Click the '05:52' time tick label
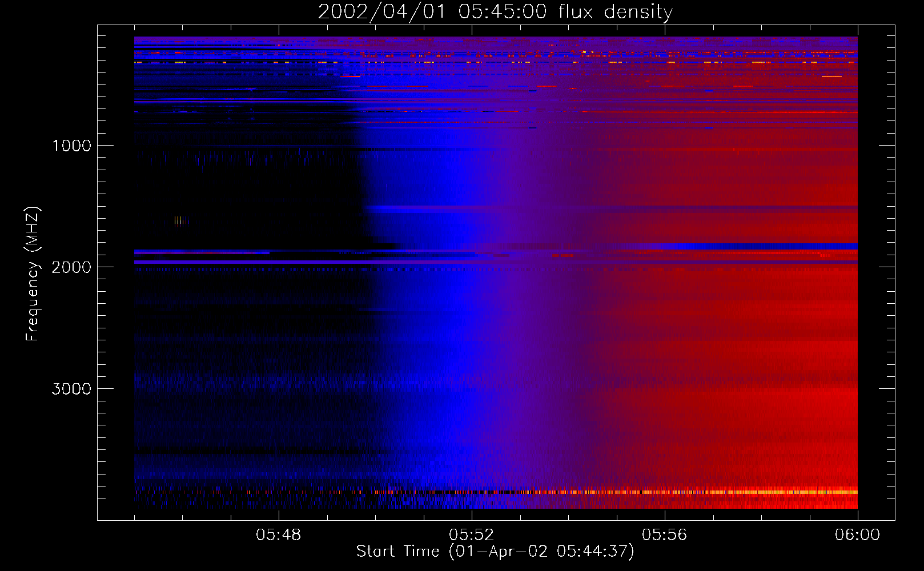924x571 pixels. point(472,535)
